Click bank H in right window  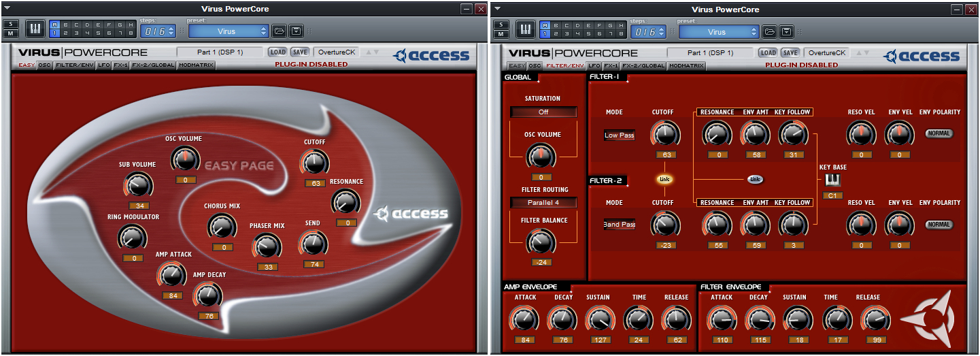coord(621,25)
